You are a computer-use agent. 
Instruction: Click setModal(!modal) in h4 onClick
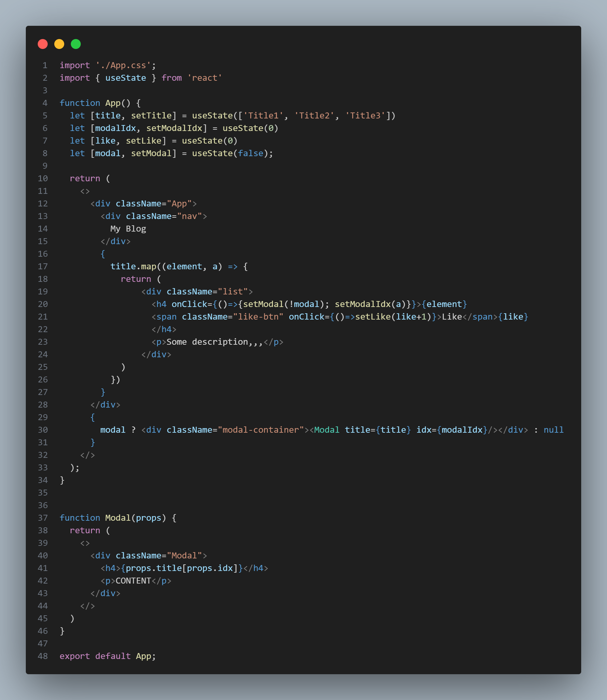(284, 304)
